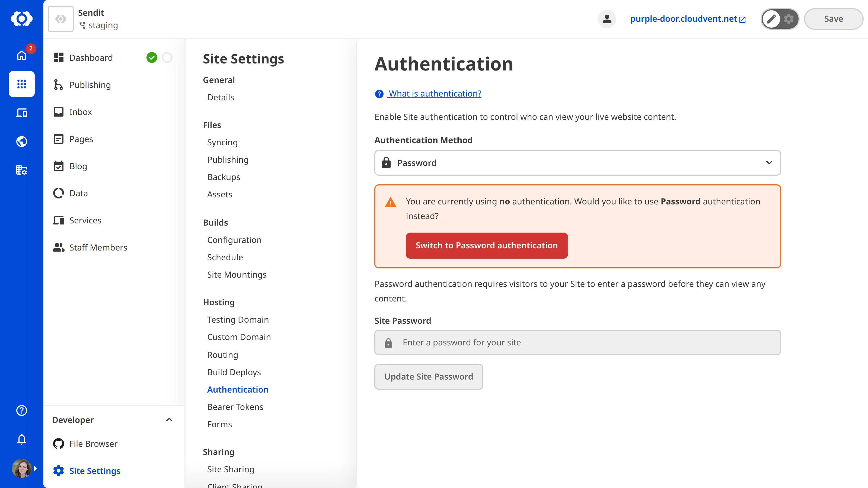Open Publishing under Files settings

[228, 160]
